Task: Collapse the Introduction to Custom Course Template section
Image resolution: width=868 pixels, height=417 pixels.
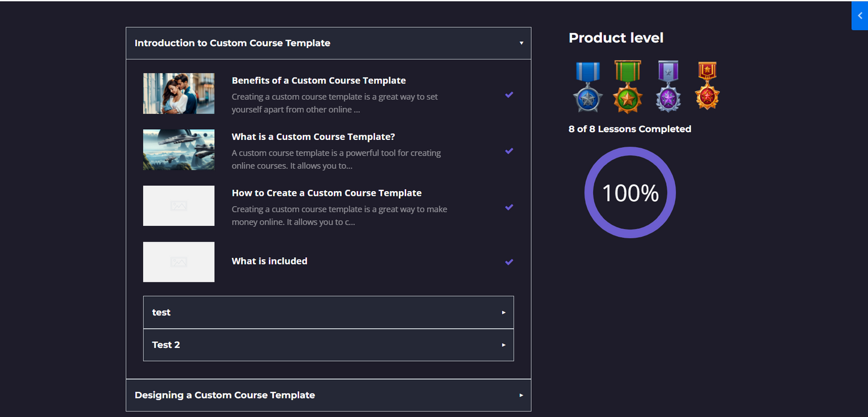Action: coord(521,43)
